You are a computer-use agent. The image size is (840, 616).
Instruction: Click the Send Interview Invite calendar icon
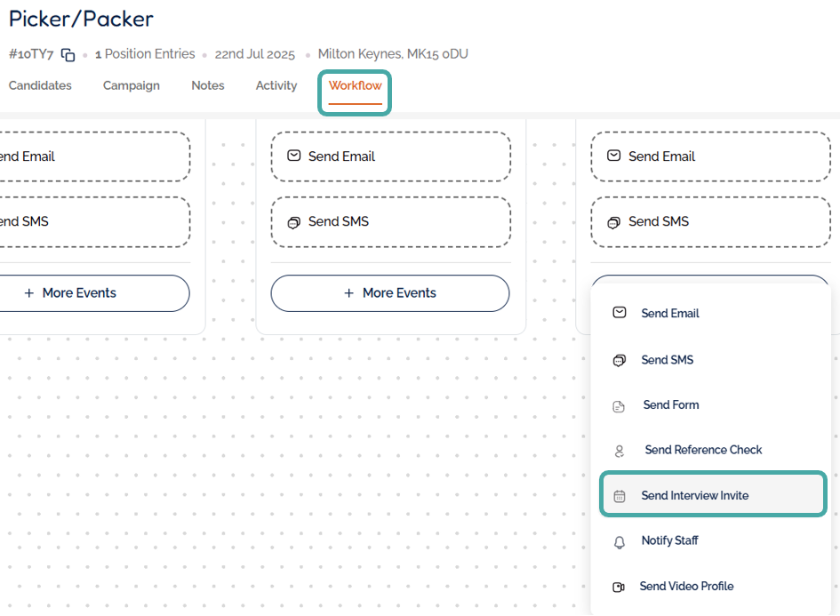click(x=620, y=496)
